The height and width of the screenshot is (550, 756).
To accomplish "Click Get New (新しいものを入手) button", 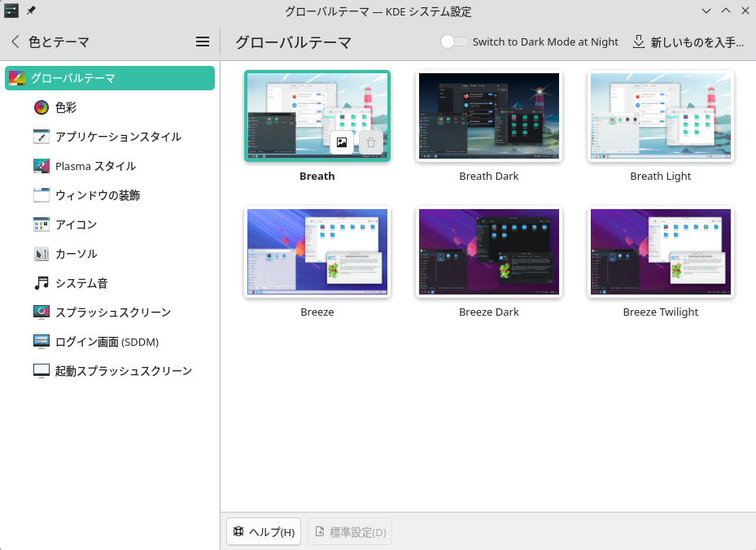I will click(688, 41).
